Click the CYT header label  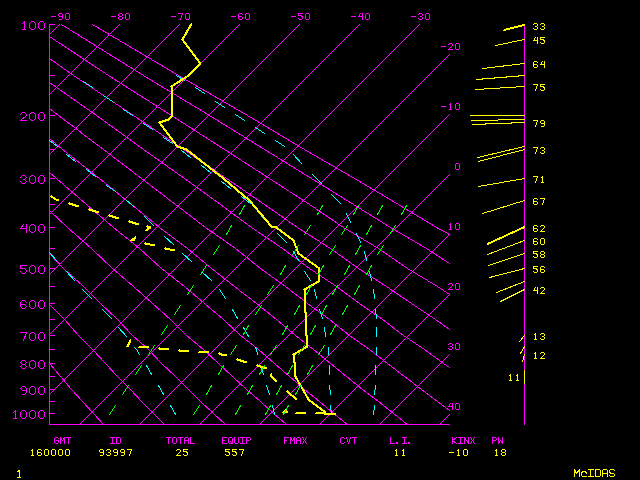[348, 440]
